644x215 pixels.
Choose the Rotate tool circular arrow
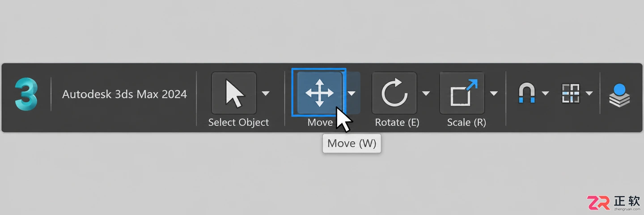(394, 93)
